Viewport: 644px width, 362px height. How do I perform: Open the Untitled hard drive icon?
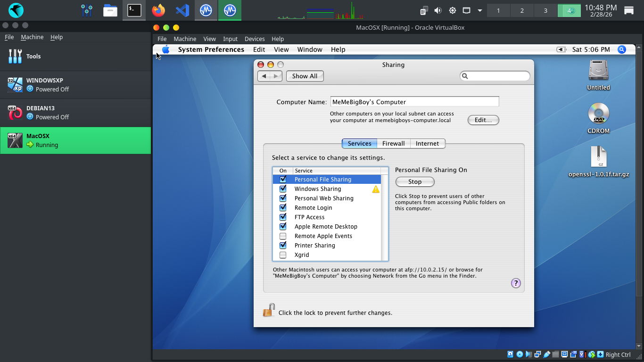point(598,71)
